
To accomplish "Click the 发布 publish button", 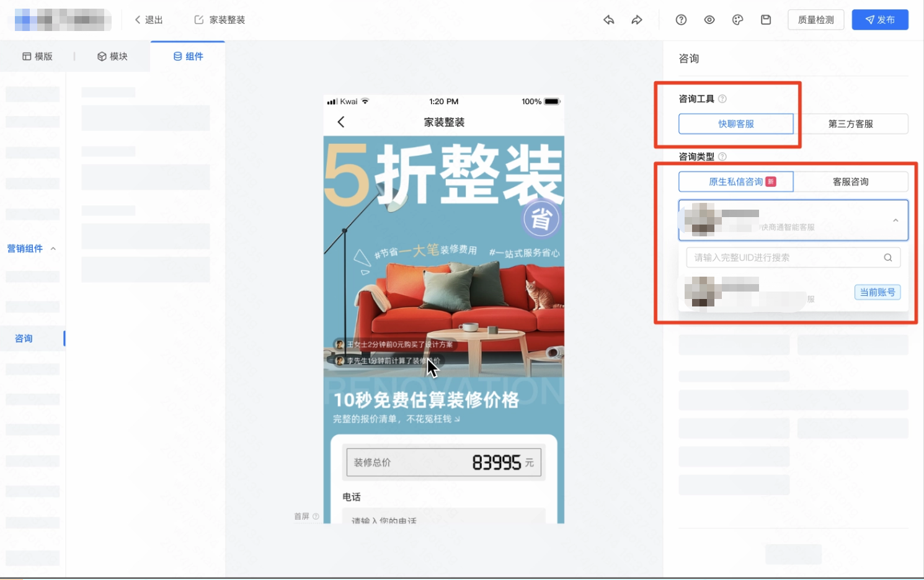I will click(880, 19).
